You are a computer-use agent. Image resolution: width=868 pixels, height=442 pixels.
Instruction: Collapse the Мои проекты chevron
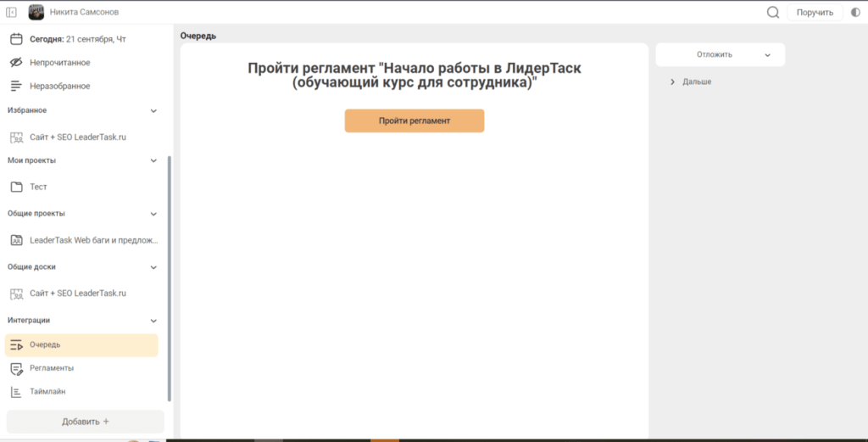[153, 160]
